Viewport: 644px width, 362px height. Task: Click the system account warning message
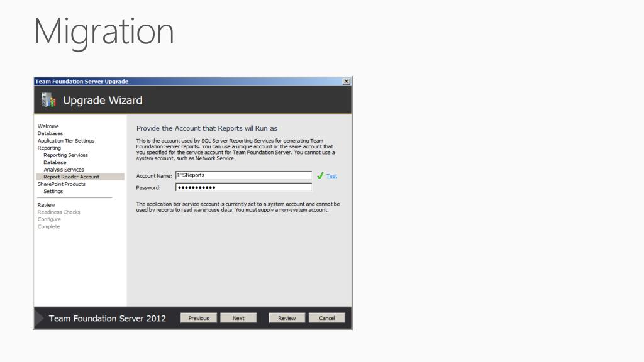click(x=238, y=207)
